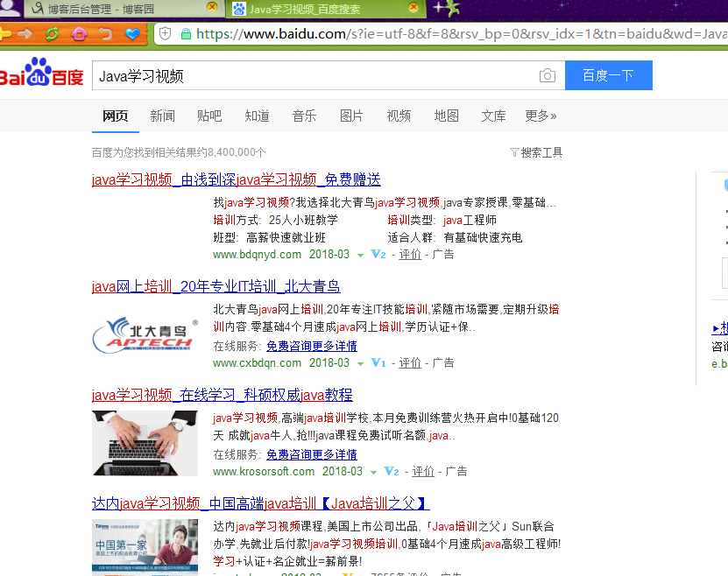The width and height of the screenshot is (728, 576).
Task: Click 达内 中国第一家 ad thumbnail
Action: (145, 547)
